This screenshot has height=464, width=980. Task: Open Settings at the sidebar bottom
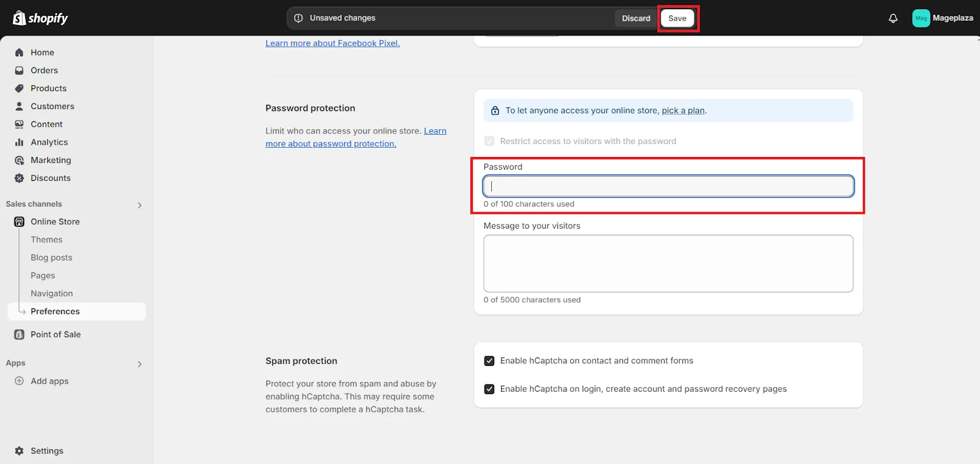tap(47, 451)
